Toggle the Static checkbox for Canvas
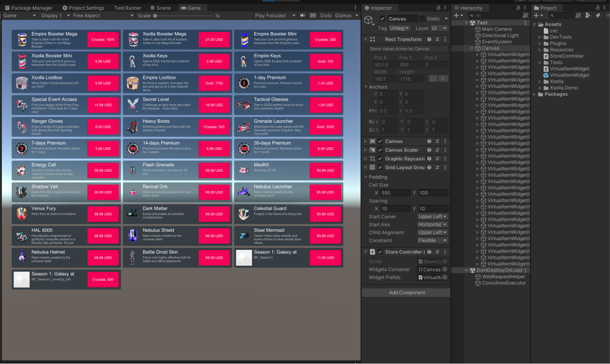Screen dimensions: 610x364 coord(422,19)
